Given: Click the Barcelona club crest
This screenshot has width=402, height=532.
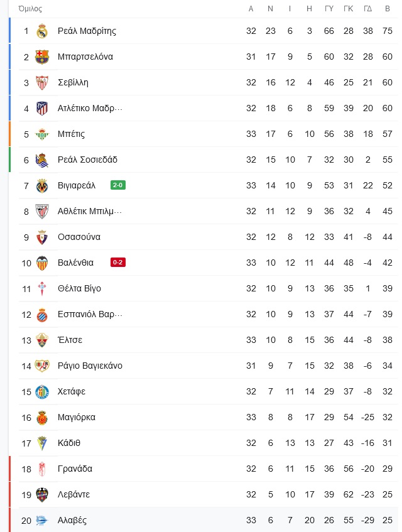Looking at the screenshot, I should tap(42, 57).
